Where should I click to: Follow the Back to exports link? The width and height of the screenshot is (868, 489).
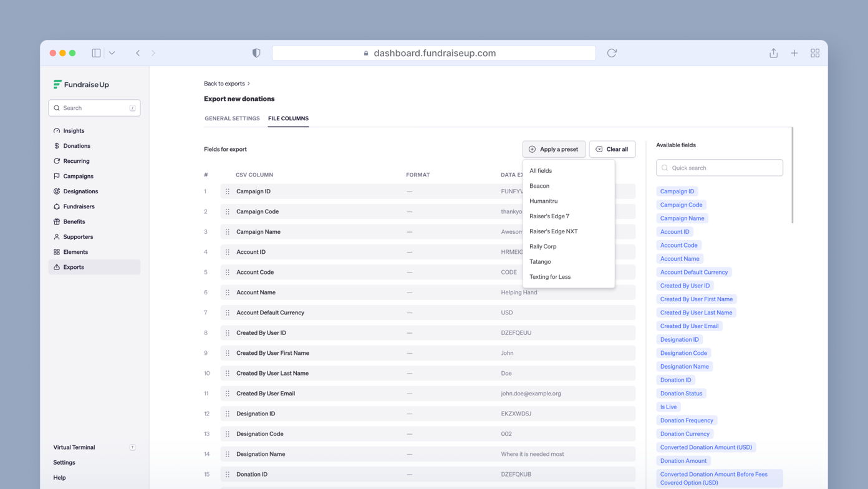(224, 84)
